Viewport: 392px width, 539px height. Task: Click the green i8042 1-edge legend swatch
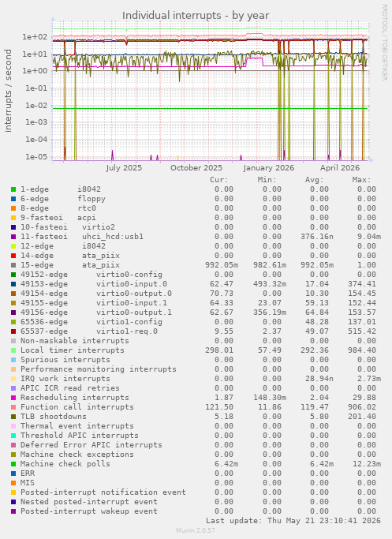coord(13,189)
